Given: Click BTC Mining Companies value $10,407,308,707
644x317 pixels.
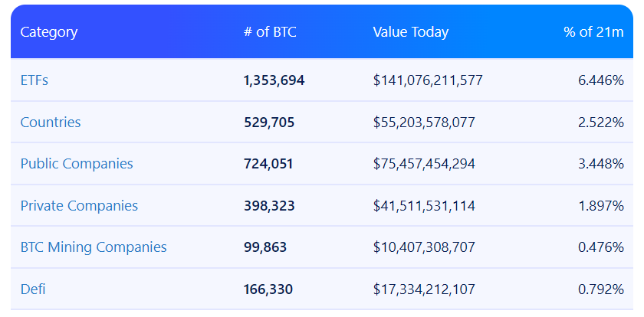Looking at the screenshot, I should [424, 247].
